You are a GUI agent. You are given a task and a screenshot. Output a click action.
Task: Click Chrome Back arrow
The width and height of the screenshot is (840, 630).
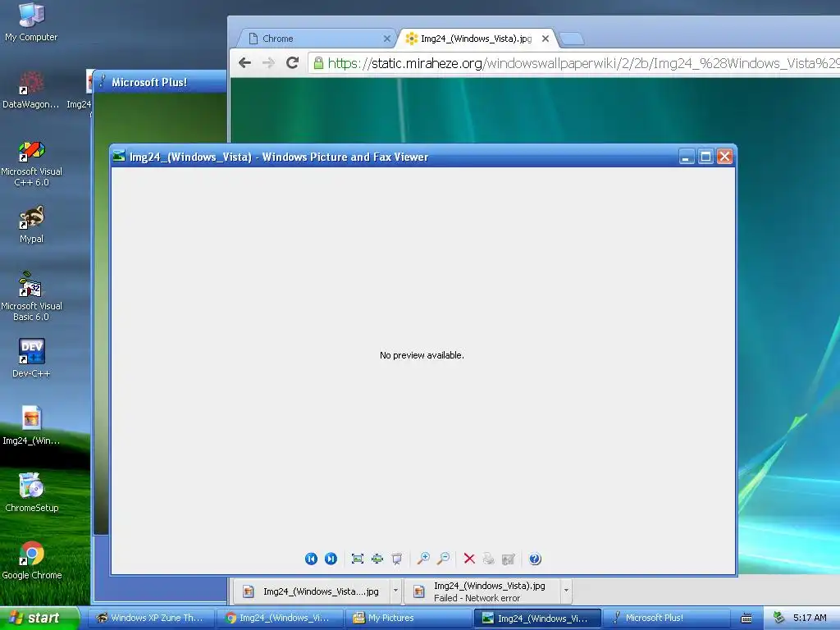244,62
